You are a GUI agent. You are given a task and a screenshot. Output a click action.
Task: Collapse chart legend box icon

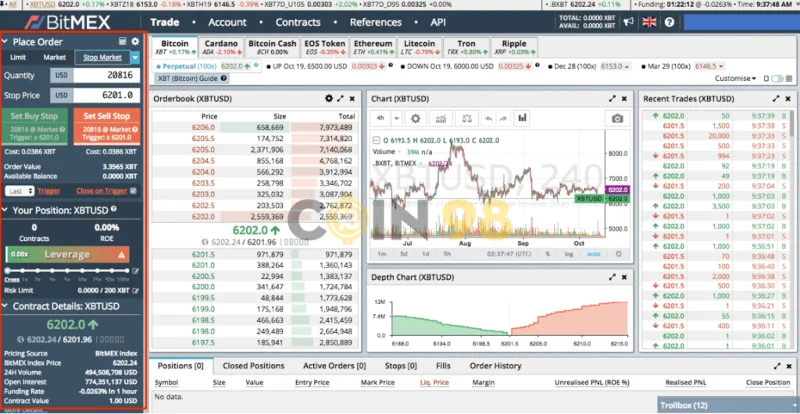click(x=377, y=140)
